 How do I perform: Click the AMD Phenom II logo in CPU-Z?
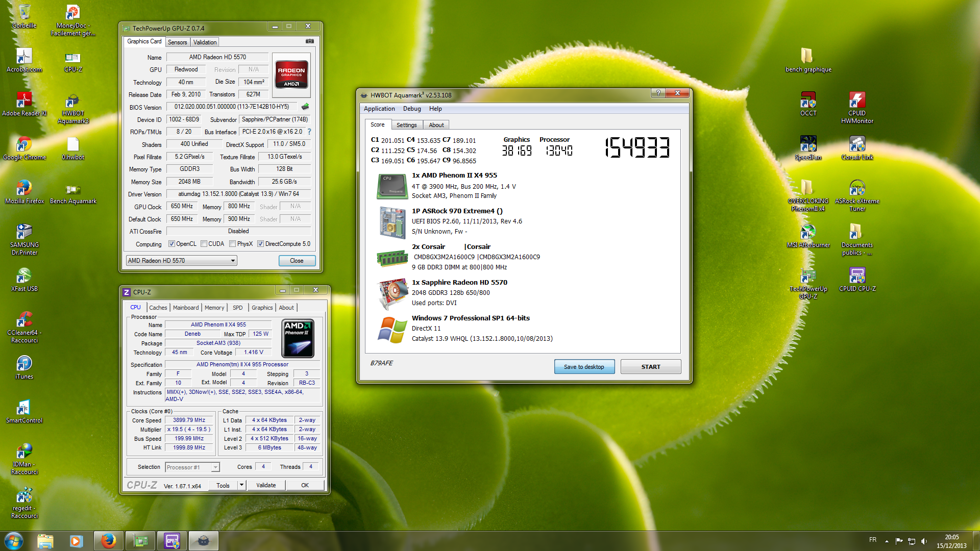(298, 338)
